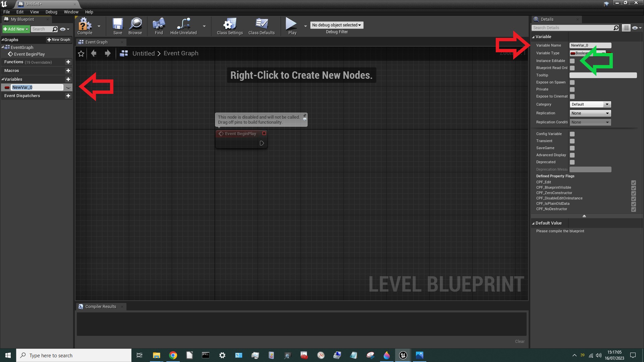
Task: Click the Tooltip text field
Action: pyautogui.click(x=603, y=75)
